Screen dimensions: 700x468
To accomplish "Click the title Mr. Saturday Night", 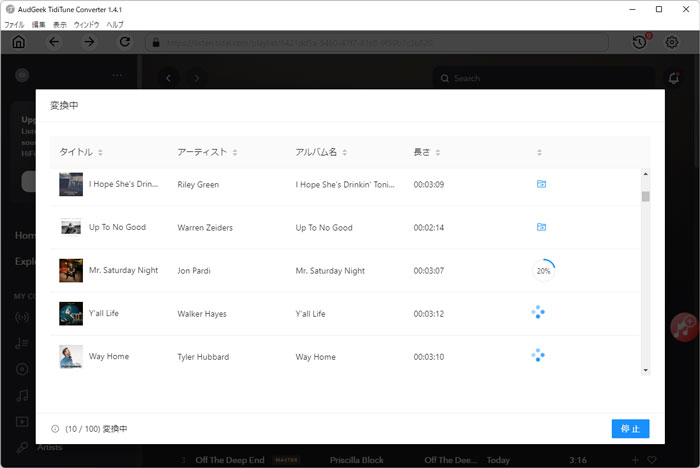I will click(x=124, y=270).
